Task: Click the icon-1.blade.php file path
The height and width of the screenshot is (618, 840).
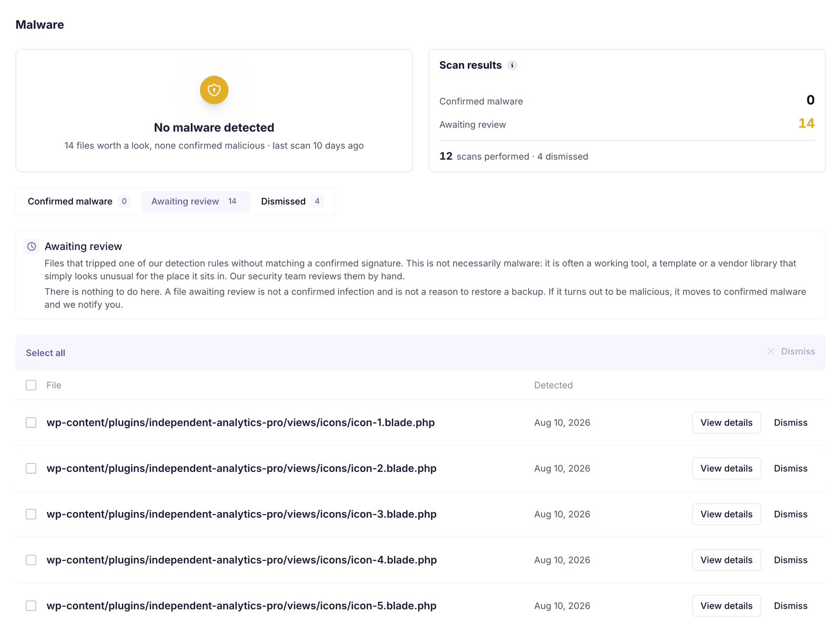Action: pos(240,423)
